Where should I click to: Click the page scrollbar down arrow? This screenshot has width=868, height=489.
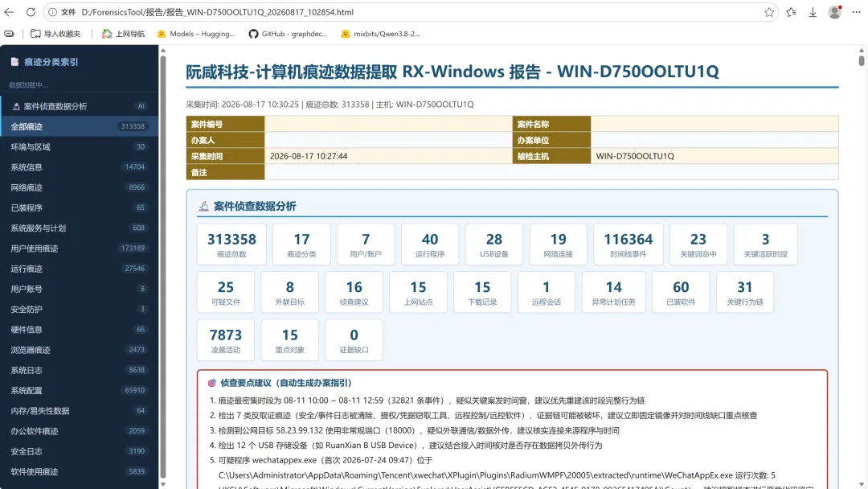click(862, 484)
